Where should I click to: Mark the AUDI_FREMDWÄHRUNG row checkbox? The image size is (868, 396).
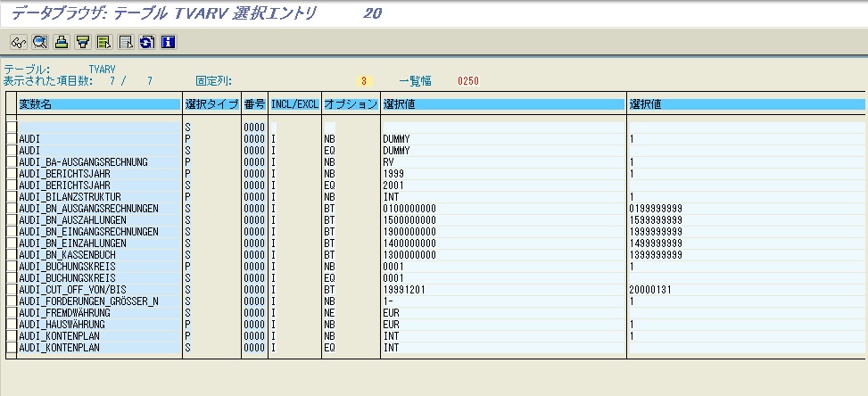pos(11,313)
